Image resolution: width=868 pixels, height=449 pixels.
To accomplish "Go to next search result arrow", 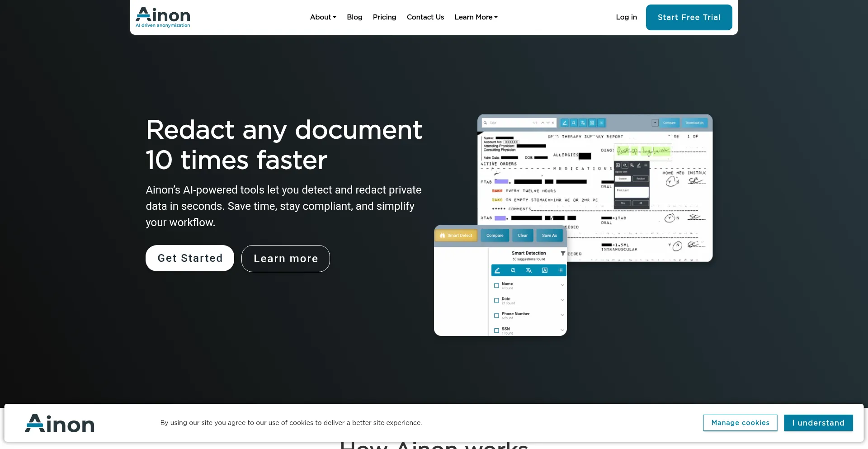I will pyautogui.click(x=548, y=123).
